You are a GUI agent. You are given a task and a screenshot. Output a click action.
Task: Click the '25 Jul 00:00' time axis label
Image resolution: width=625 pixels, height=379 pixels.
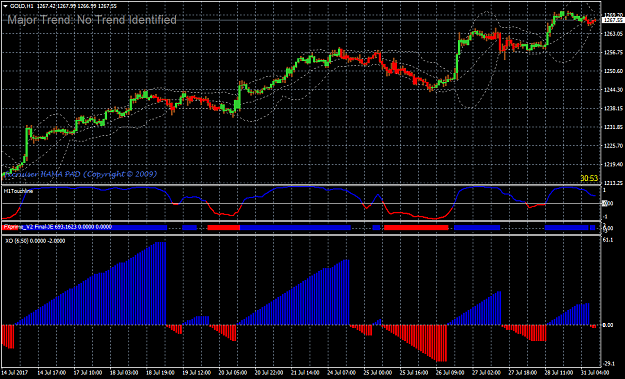click(x=378, y=373)
